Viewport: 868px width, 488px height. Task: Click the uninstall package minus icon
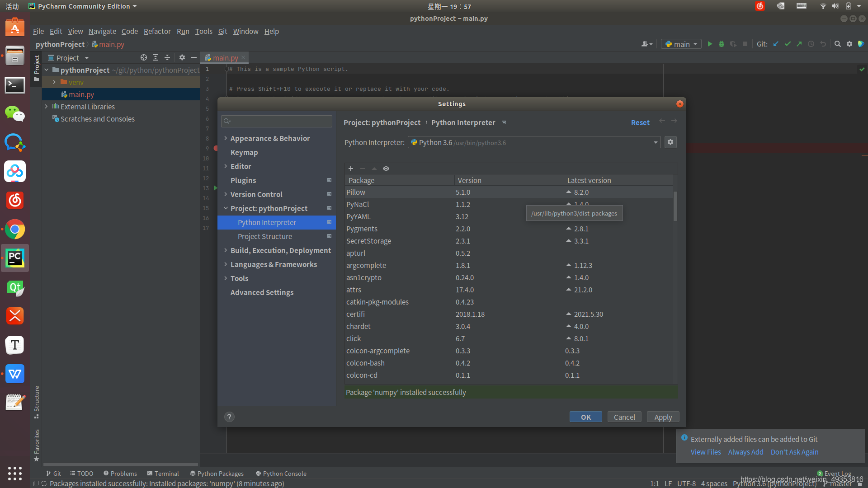(363, 169)
